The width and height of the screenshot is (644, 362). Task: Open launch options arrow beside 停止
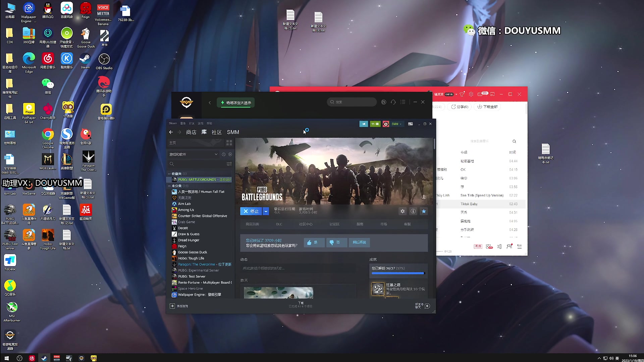coord(266,211)
